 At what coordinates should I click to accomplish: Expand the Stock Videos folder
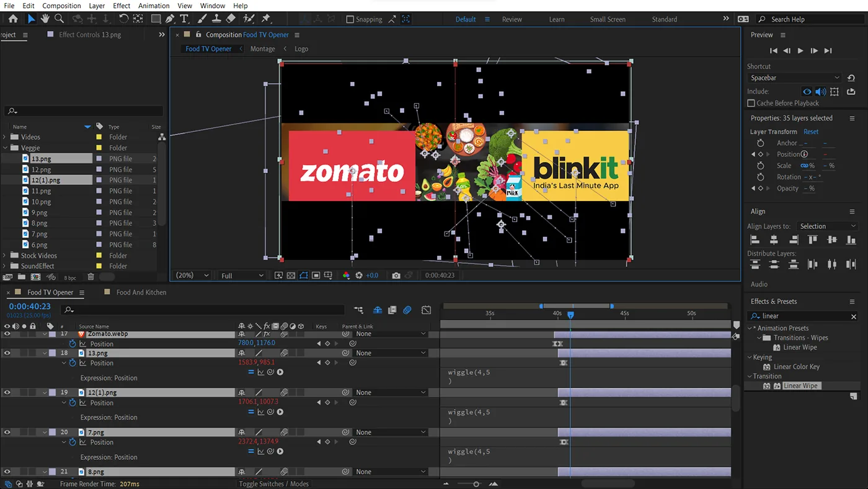[5, 256]
